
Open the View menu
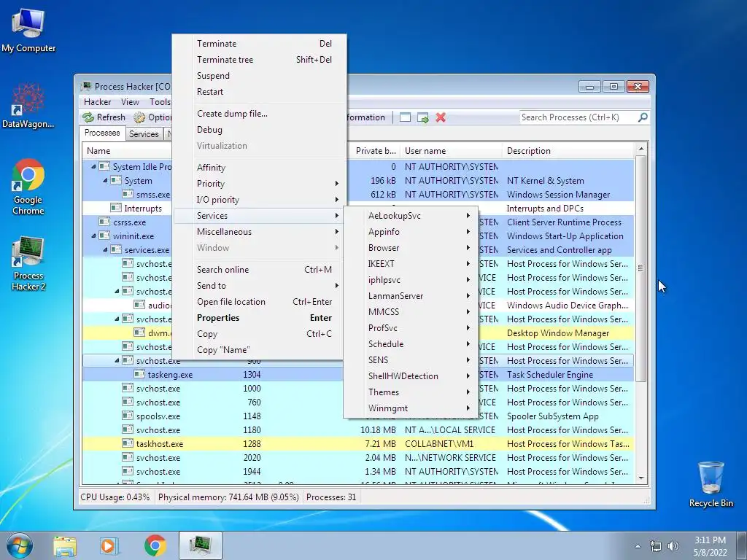pos(130,102)
